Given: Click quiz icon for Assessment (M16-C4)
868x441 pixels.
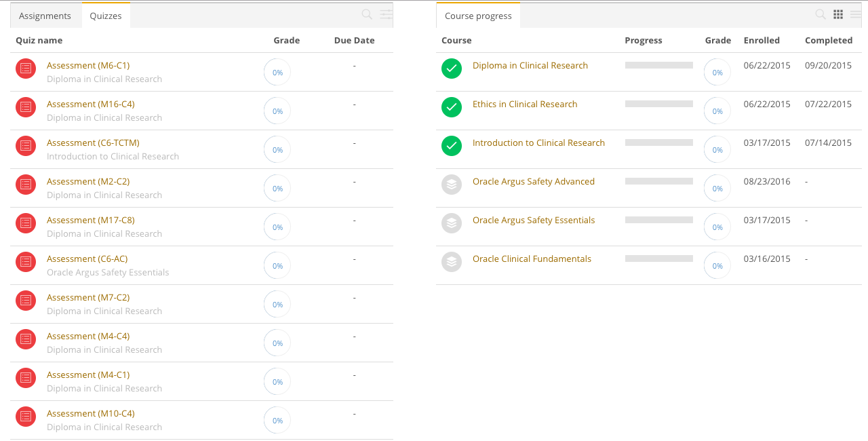Looking at the screenshot, I should [26, 107].
